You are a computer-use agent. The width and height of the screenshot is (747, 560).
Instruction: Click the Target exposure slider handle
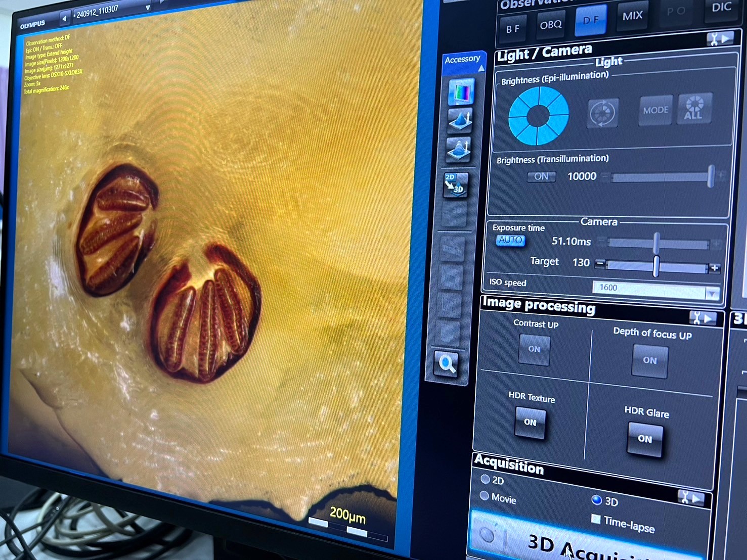point(656,266)
